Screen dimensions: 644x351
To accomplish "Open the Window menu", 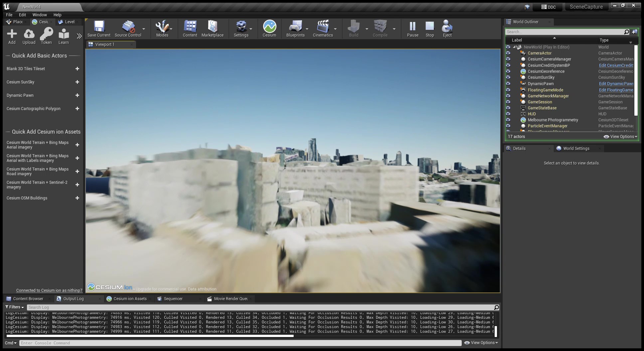I will point(40,15).
